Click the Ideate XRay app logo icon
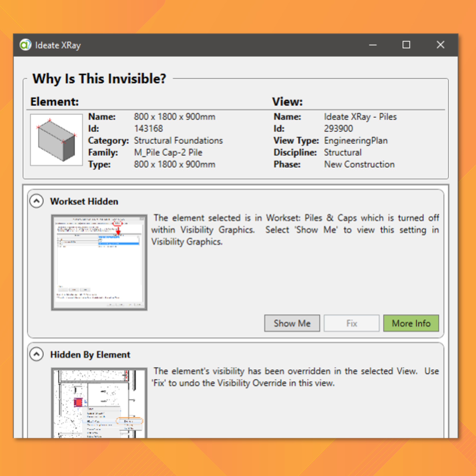The width and height of the screenshot is (476, 476). tap(25, 45)
